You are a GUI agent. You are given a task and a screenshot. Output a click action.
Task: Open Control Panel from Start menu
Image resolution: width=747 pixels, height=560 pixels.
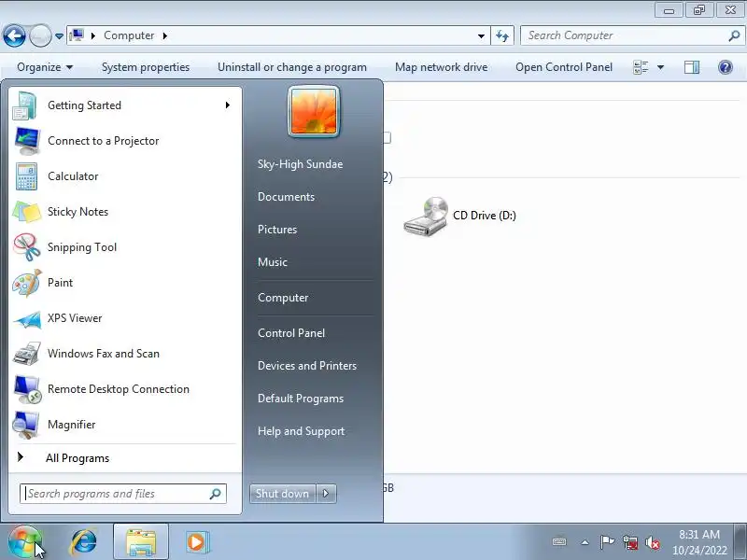(291, 333)
